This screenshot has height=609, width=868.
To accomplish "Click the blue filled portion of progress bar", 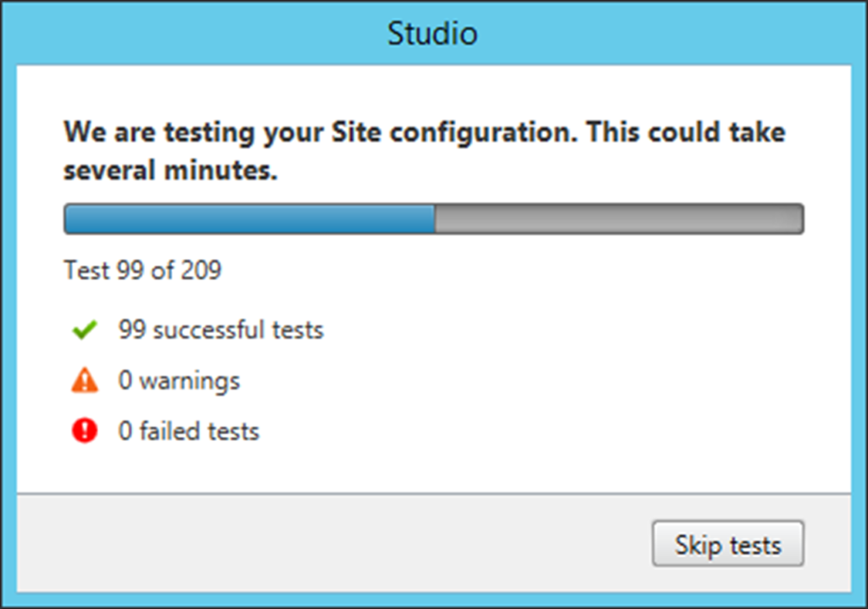I will click(x=250, y=219).
